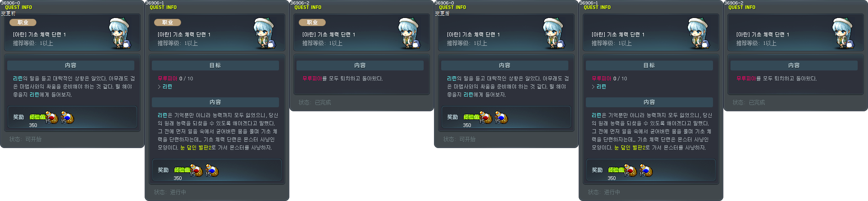Image resolution: width=868 pixels, height=201 pixels.
Task: Select the 目标 header in the 进行中 panel without 职业 badge
Action: 649,66
